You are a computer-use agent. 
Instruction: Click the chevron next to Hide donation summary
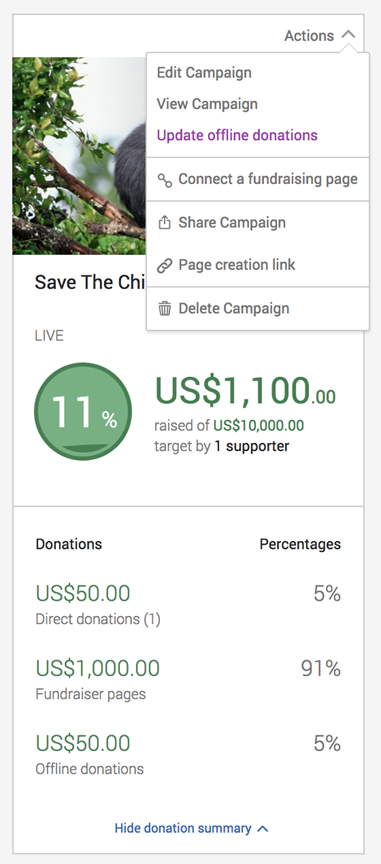click(x=263, y=828)
